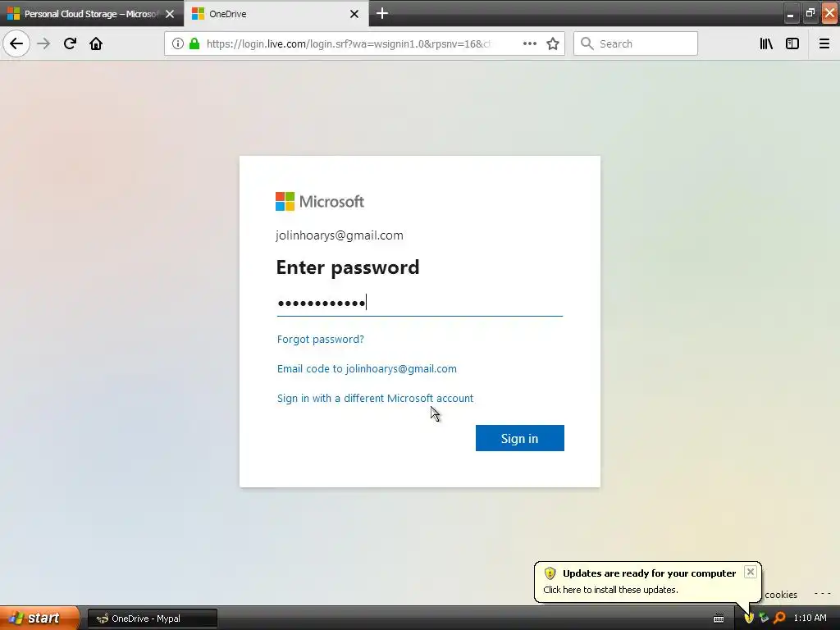Open the Library icon in toolbar
The height and width of the screenshot is (630, 840).
pos(766,43)
